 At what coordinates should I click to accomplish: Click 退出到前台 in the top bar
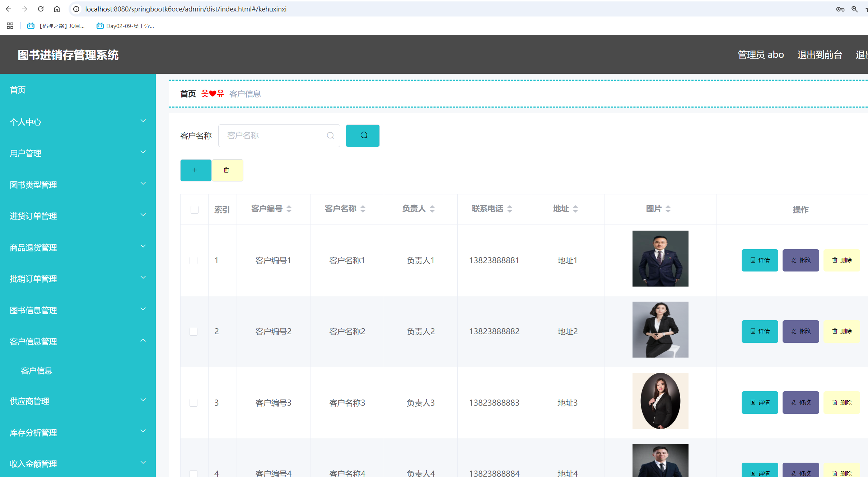(x=820, y=55)
